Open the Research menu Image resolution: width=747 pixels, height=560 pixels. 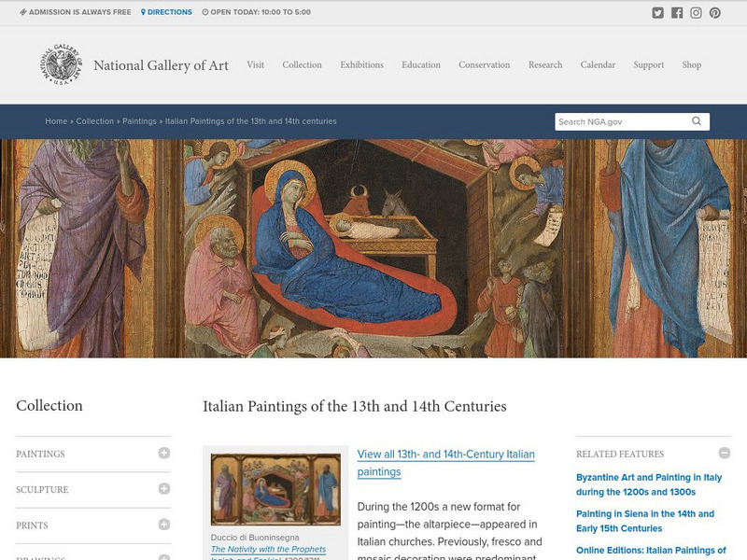(x=545, y=64)
